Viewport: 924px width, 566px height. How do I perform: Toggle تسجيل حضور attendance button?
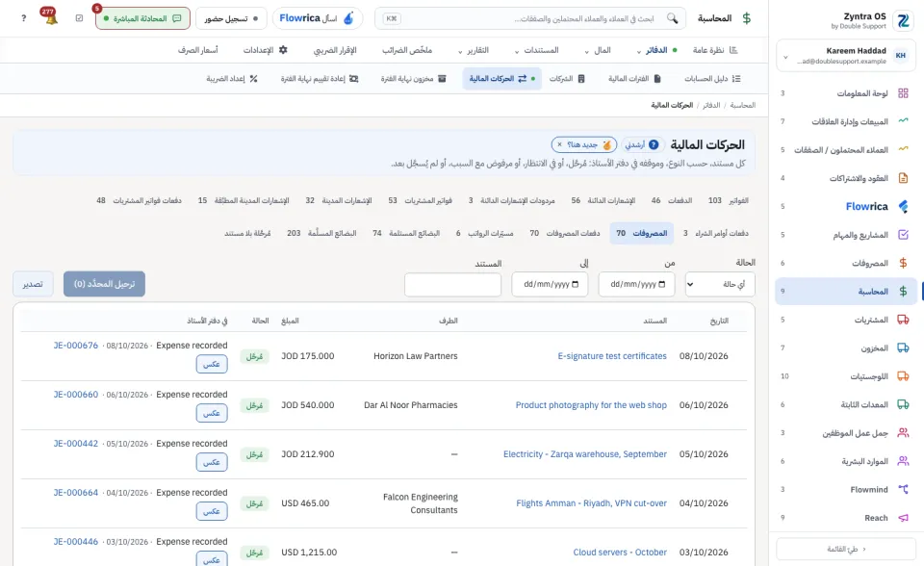[231, 18]
